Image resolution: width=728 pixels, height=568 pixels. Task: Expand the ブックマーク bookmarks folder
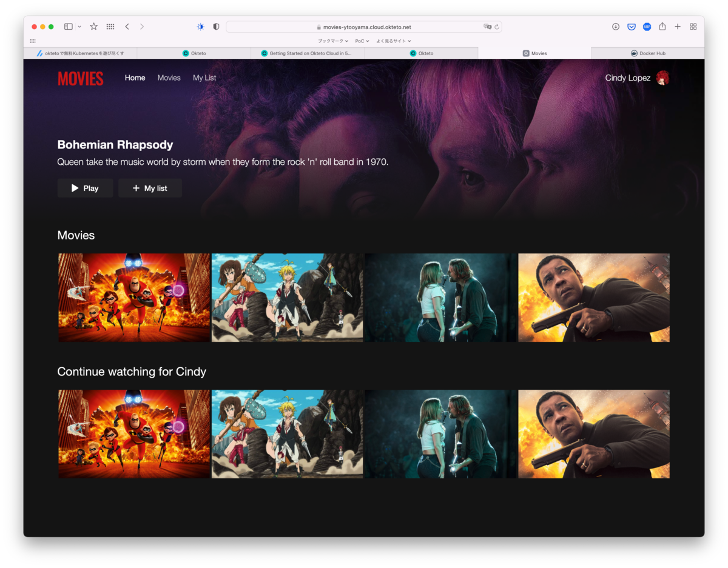333,41
